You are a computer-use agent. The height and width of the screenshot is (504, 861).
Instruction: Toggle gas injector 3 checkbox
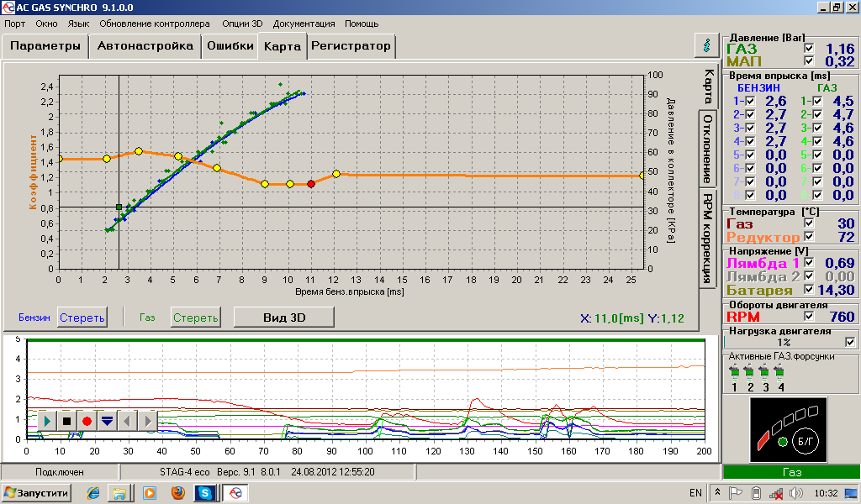[x=817, y=128]
